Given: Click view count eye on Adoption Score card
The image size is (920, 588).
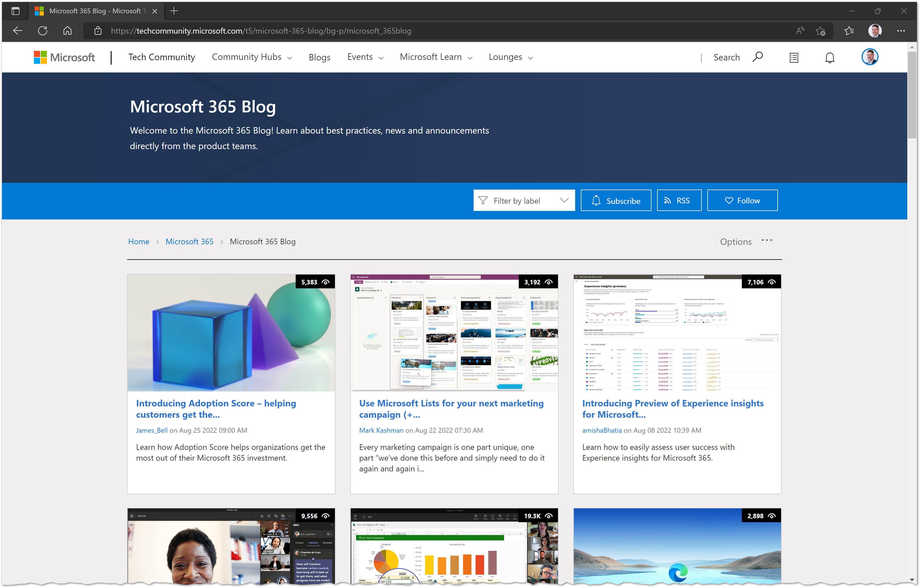Looking at the screenshot, I should 326,282.
